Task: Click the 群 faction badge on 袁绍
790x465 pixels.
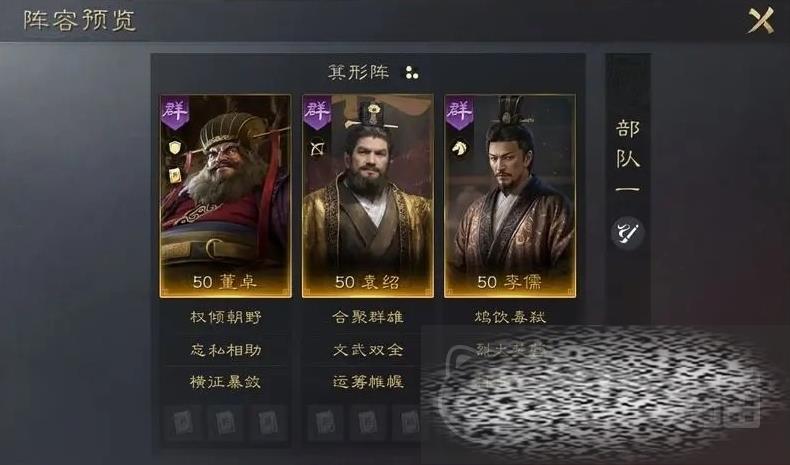Action: pyautogui.click(x=317, y=113)
